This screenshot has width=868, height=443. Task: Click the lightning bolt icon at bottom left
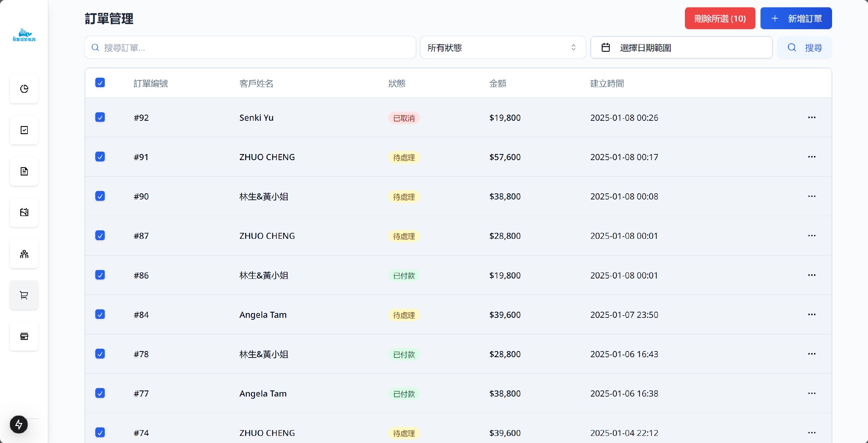19,424
